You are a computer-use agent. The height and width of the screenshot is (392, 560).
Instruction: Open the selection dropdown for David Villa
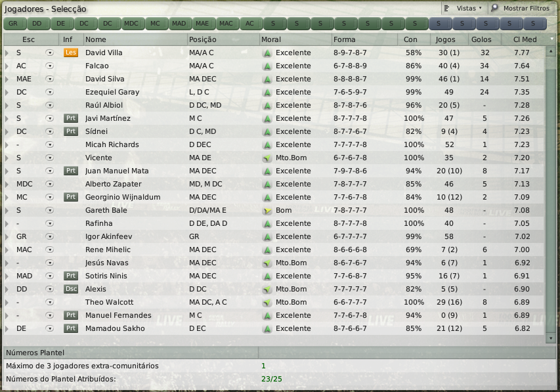(50, 53)
